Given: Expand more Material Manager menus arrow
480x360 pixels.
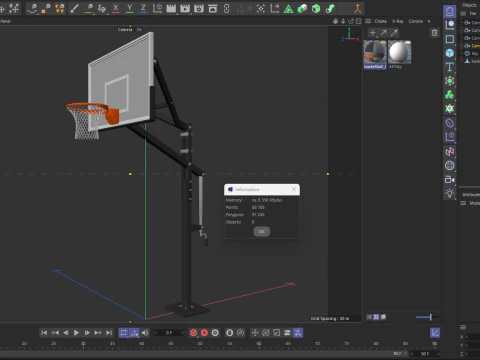Looking at the screenshot, I should [x=429, y=21].
